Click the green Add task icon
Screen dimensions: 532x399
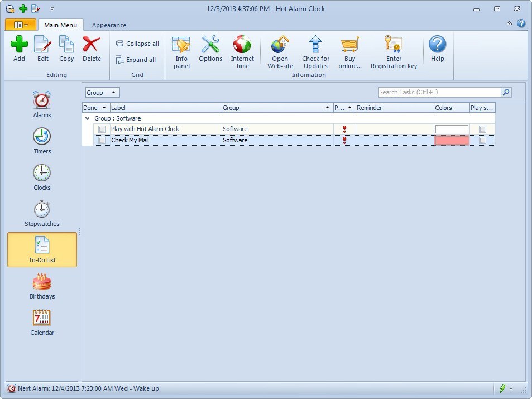click(x=19, y=48)
